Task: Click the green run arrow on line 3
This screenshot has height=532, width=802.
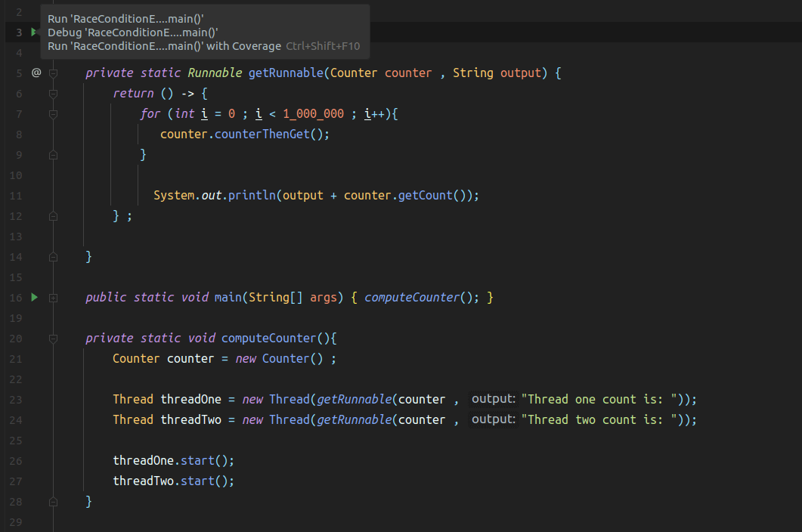Action: (x=34, y=32)
